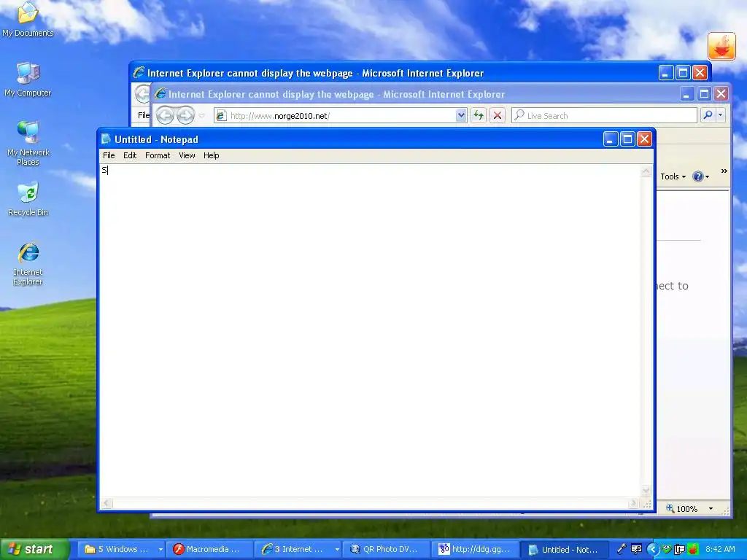Viewport: 747px width, 560px height.
Task: Expand the Internet Explorer taskbar group arrow
Action: 337,550
